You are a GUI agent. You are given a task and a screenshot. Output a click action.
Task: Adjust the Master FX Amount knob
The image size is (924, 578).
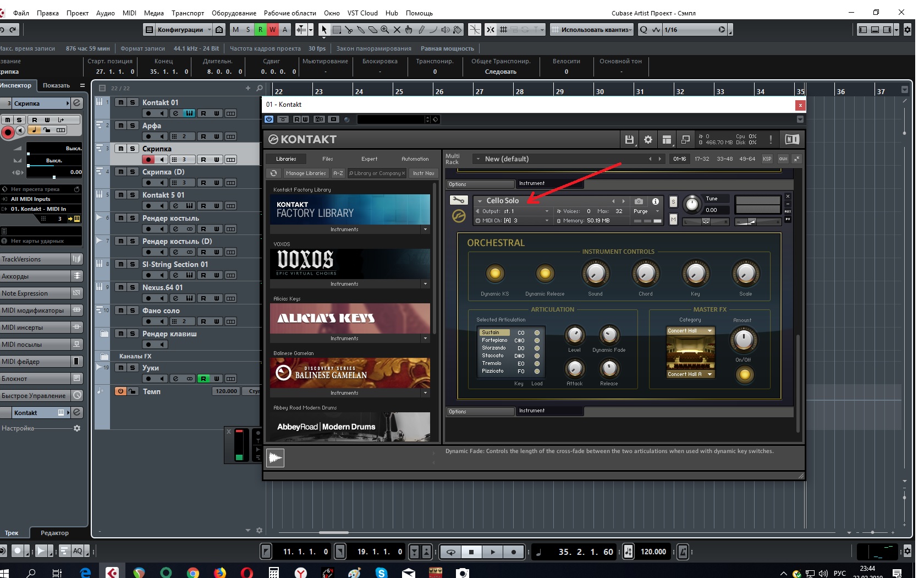(x=744, y=340)
